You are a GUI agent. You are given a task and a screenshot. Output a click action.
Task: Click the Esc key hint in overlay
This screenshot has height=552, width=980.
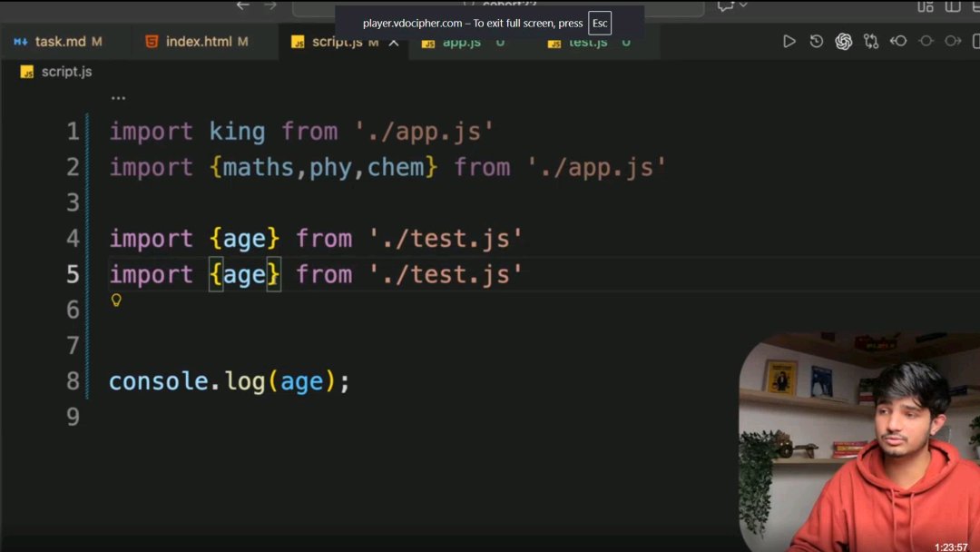coord(600,23)
